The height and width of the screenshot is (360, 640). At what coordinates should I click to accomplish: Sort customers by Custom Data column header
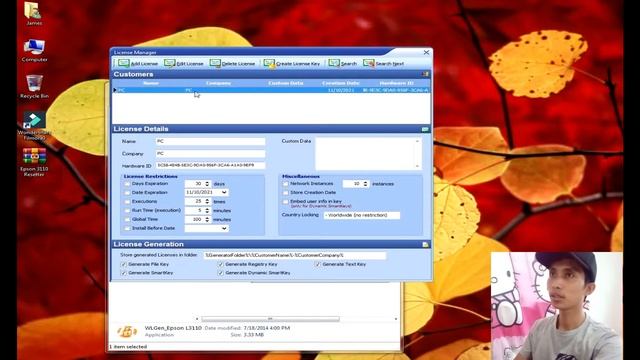coord(286,83)
